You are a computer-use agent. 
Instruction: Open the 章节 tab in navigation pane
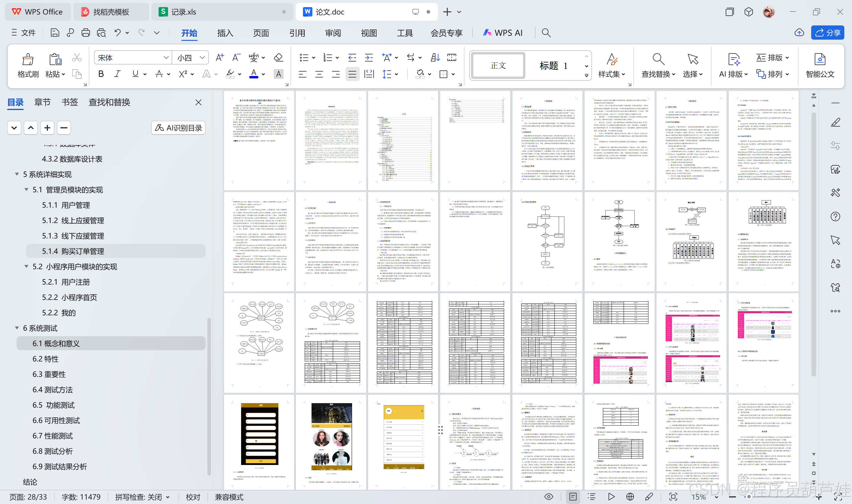point(42,102)
